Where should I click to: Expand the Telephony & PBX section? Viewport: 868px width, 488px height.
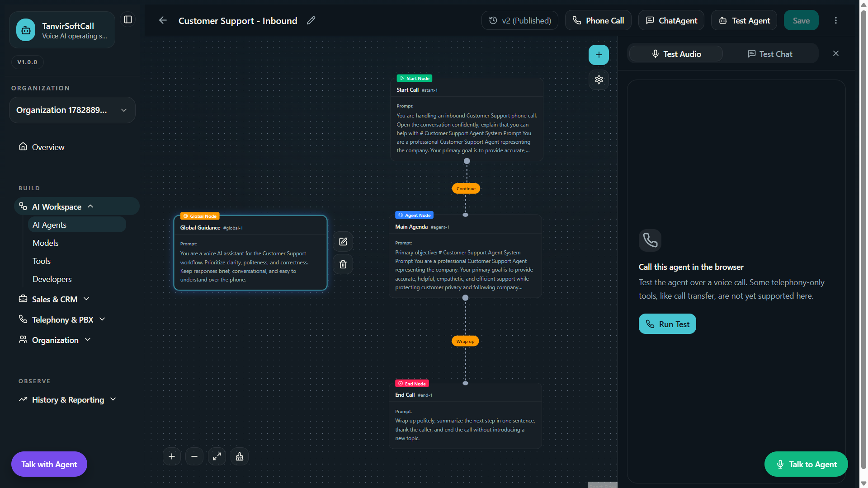click(x=62, y=319)
